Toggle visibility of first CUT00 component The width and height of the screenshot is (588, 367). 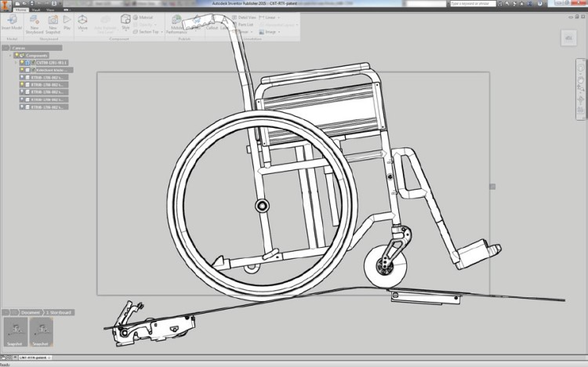[x=23, y=63]
